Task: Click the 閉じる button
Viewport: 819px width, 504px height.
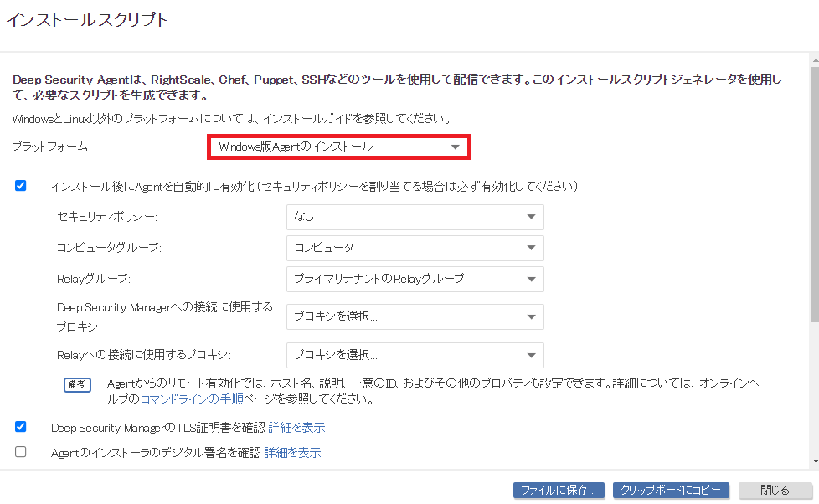Action: pos(775,490)
